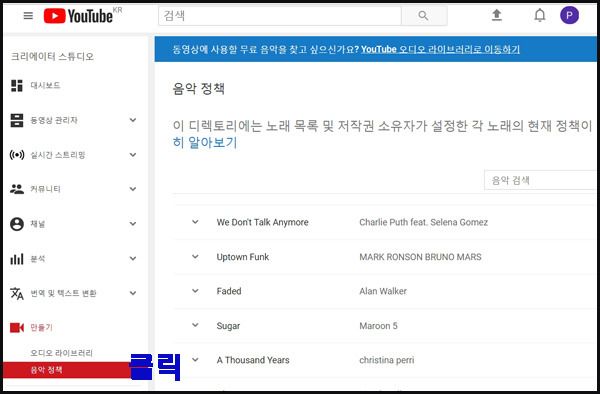Open 대시보드 in the sidebar

click(45, 86)
